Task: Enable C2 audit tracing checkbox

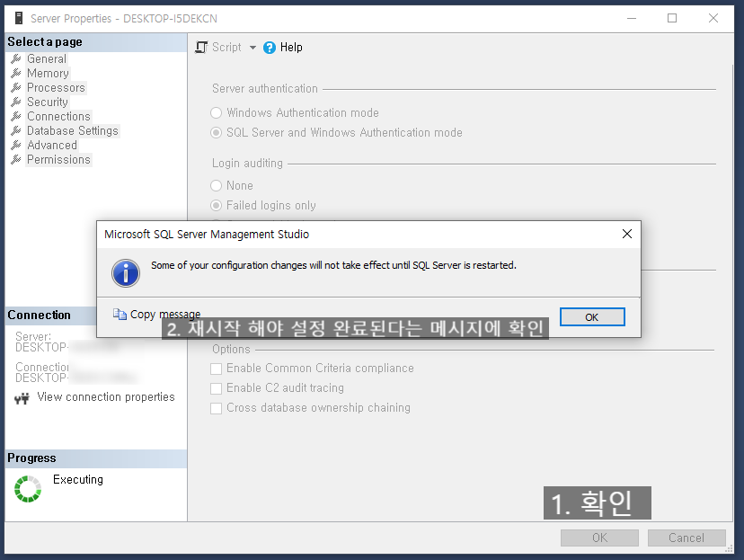Action: [x=216, y=388]
